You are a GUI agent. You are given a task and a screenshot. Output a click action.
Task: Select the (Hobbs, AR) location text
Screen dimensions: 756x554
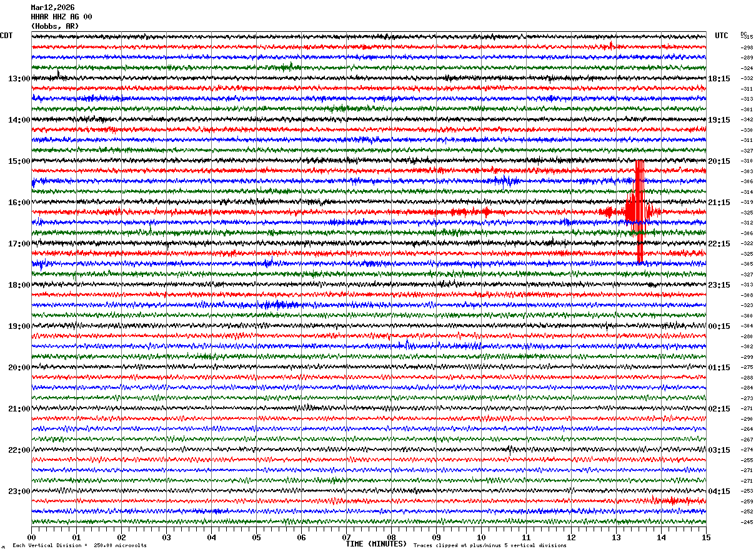pyautogui.click(x=55, y=26)
